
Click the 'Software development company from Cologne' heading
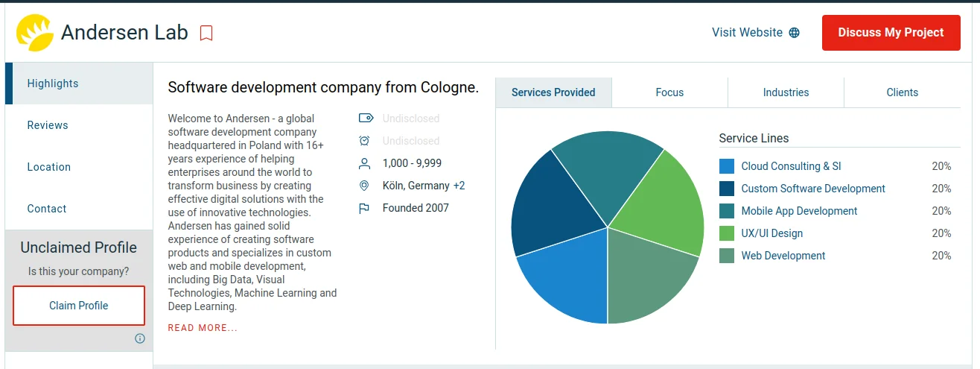[323, 87]
